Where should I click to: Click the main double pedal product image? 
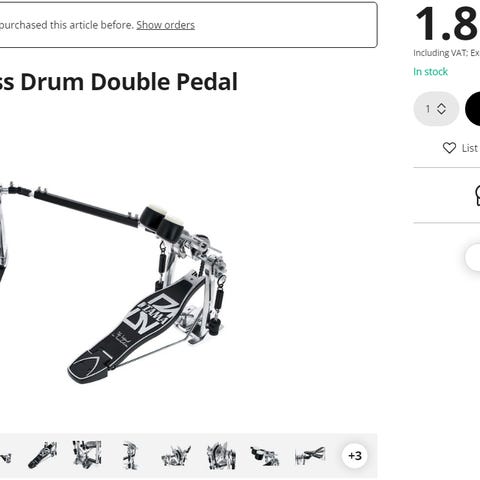pos(113,283)
